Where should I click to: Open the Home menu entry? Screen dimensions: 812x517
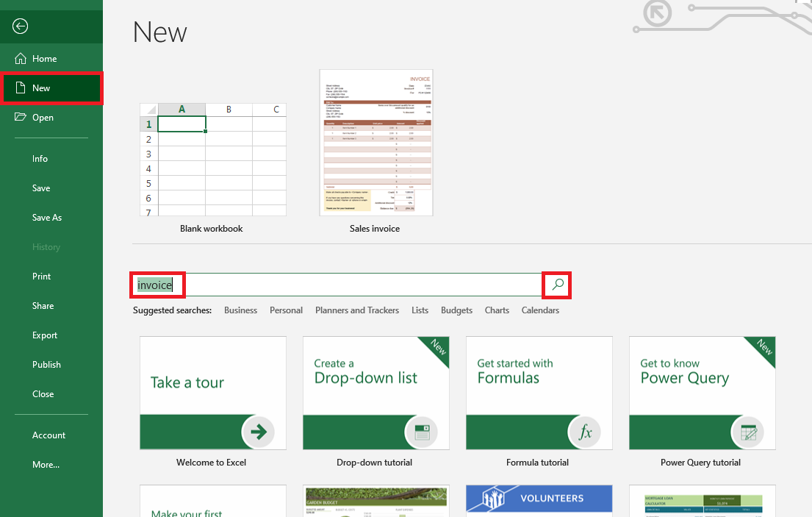[51, 59]
